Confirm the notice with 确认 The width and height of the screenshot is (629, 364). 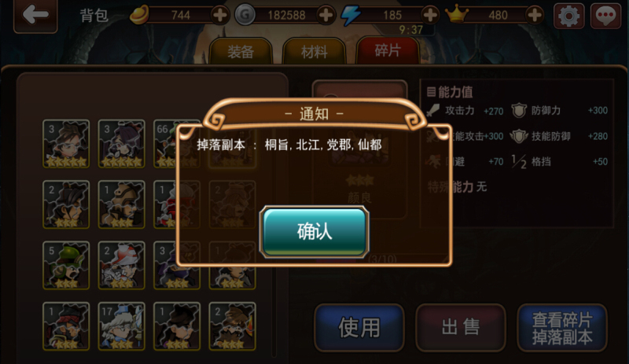(314, 232)
